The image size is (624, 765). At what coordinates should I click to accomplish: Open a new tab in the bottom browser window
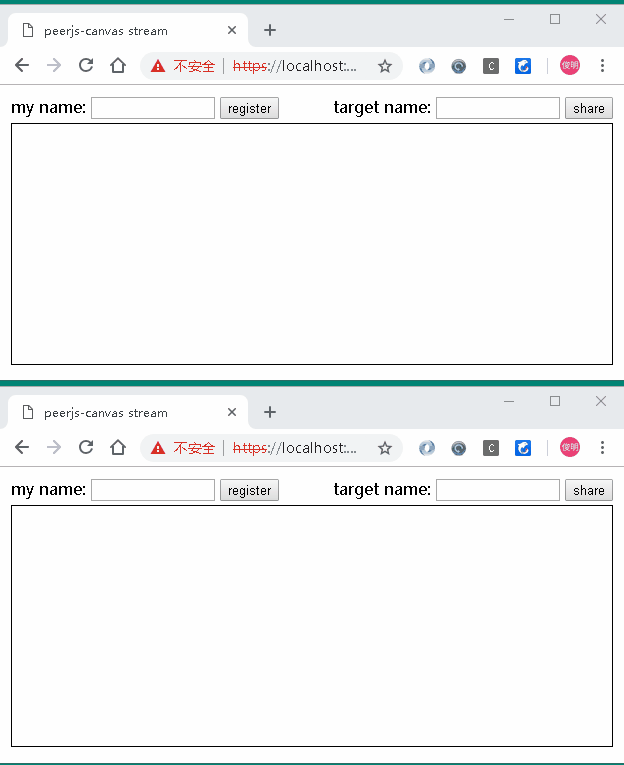coord(270,412)
